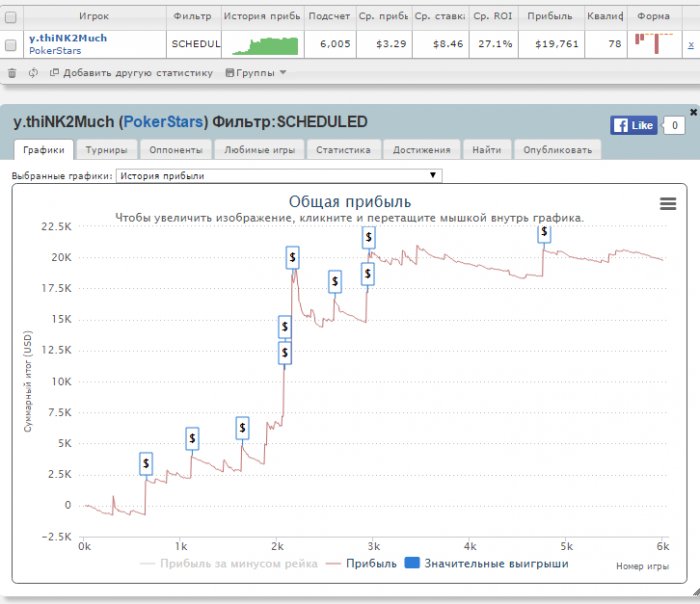
Task: Click the $3.29 average profit cell
Action: [384, 44]
